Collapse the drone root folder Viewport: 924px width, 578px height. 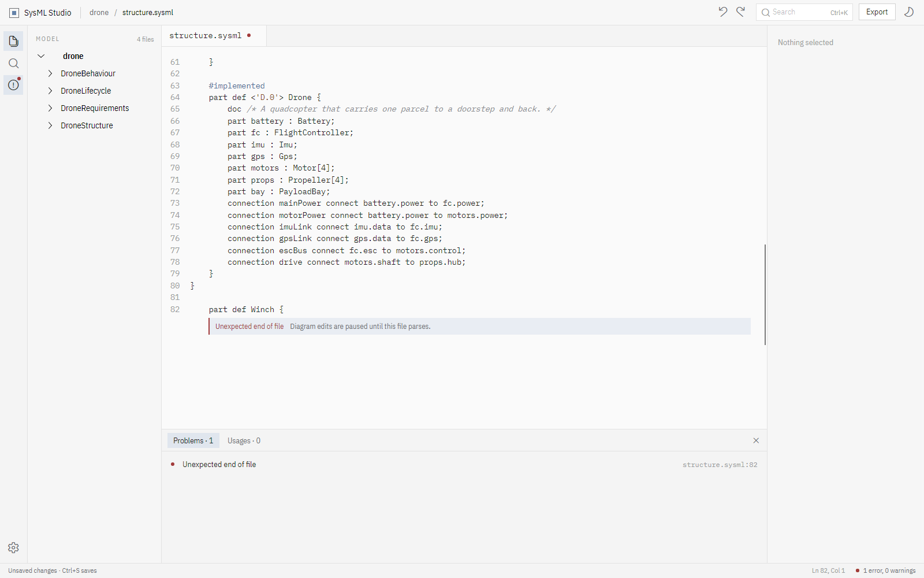(x=41, y=56)
